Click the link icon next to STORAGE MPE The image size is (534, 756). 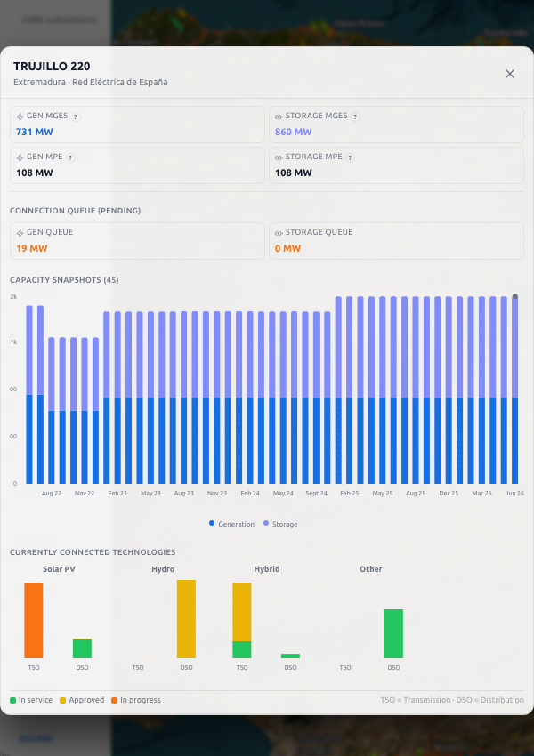click(279, 157)
